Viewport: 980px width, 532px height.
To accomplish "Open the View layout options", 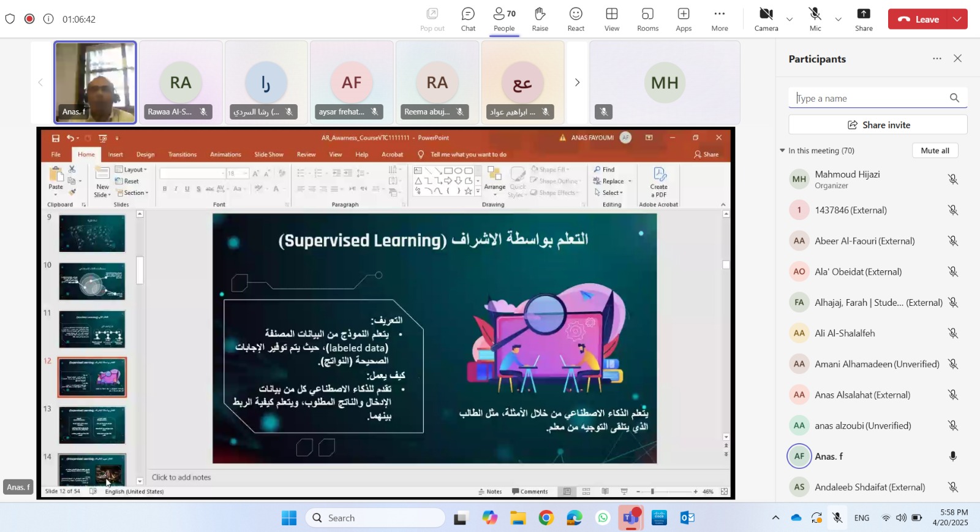I will (611, 19).
